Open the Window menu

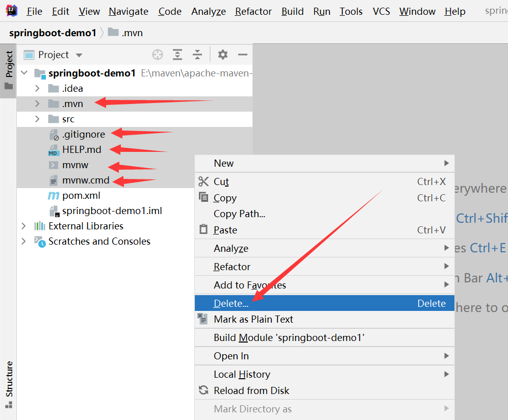pos(417,11)
